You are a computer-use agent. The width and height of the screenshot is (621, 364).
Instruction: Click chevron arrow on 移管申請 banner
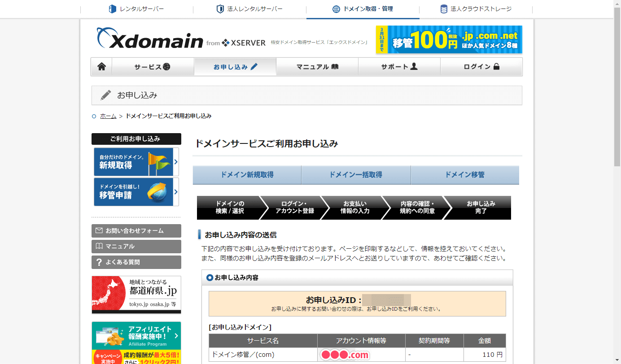pos(176,192)
